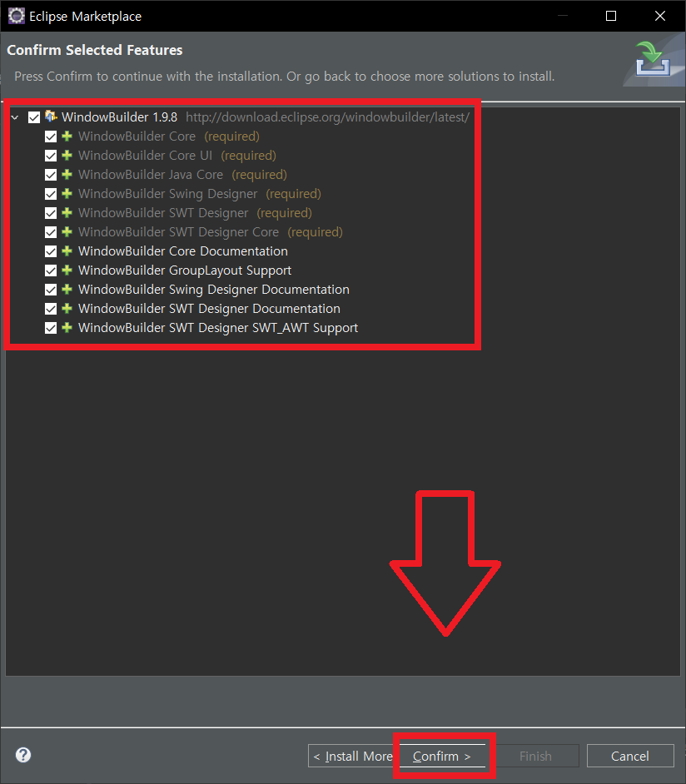Maximize the Eclipse Marketplace window
This screenshot has height=784, width=686.
[610, 16]
